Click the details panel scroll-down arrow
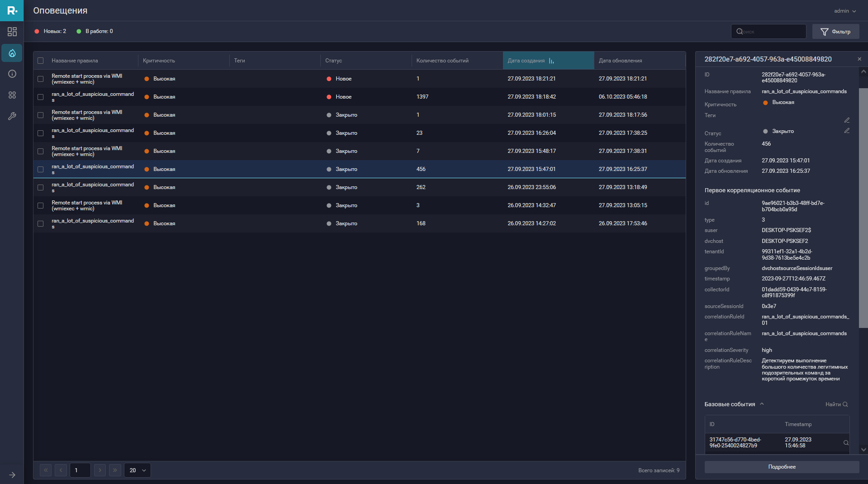Image resolution: width=868 pixels, height=484 pixels. pos(863,450)
